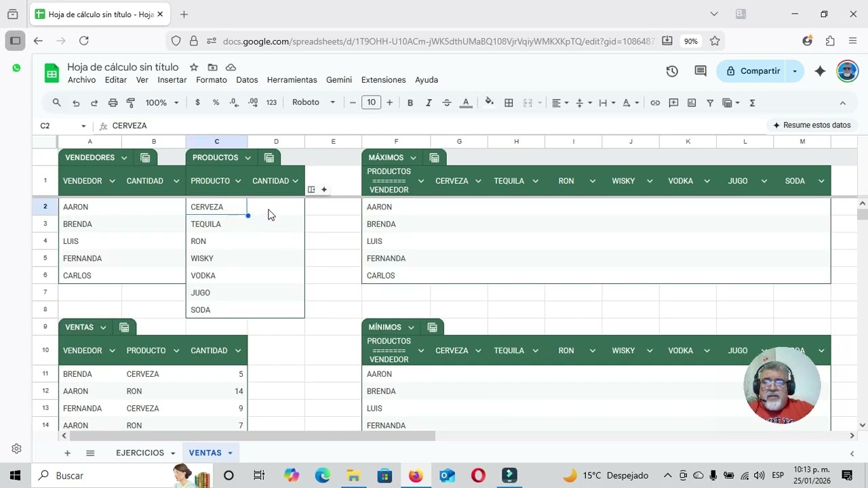Open the fill color picker

[489, 103]
